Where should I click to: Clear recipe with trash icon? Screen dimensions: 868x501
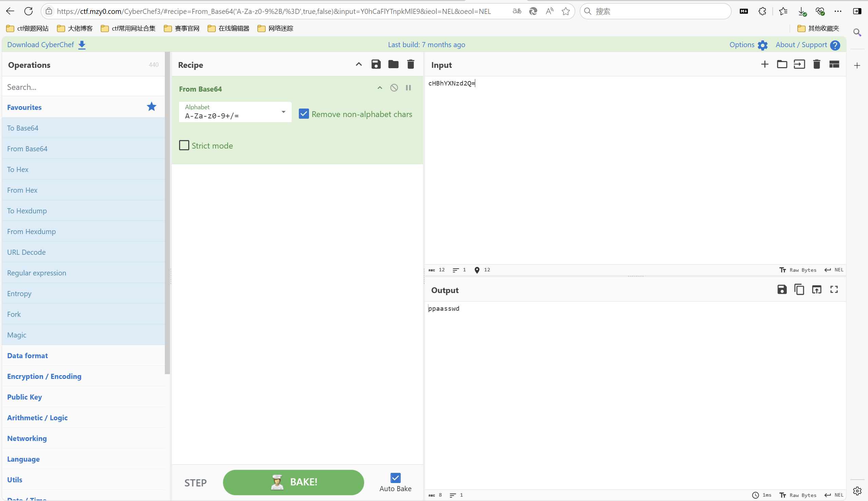[x=410, y=64]
